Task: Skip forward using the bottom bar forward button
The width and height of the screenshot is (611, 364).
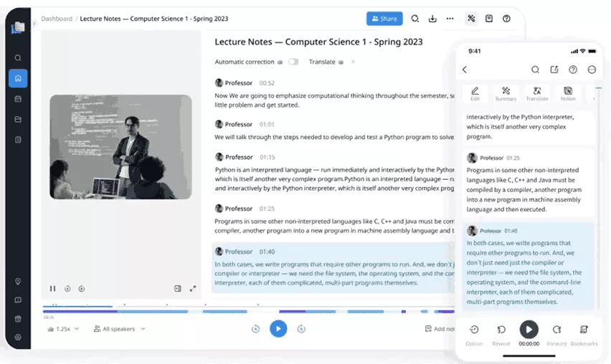Action: tap(301, 329)
